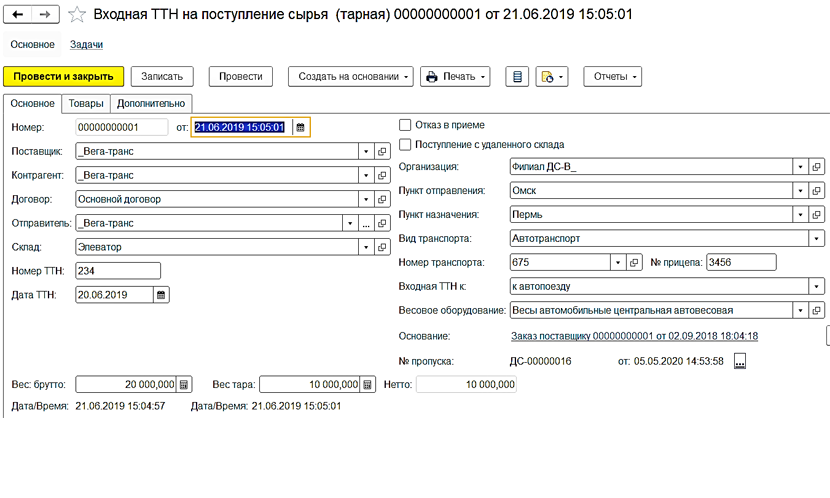Open Склад record with the open icon
This screenshot has height=498, width=830.
(382, 247)
